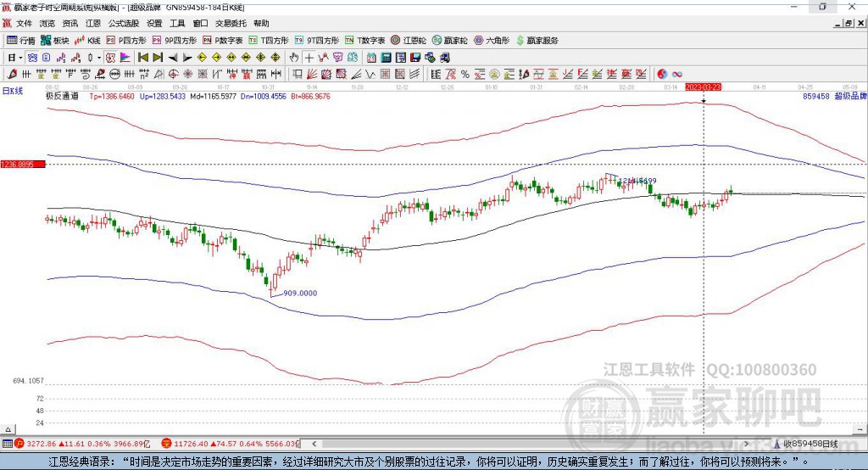Open the 浏览 menu

click(x=47, y=23)
